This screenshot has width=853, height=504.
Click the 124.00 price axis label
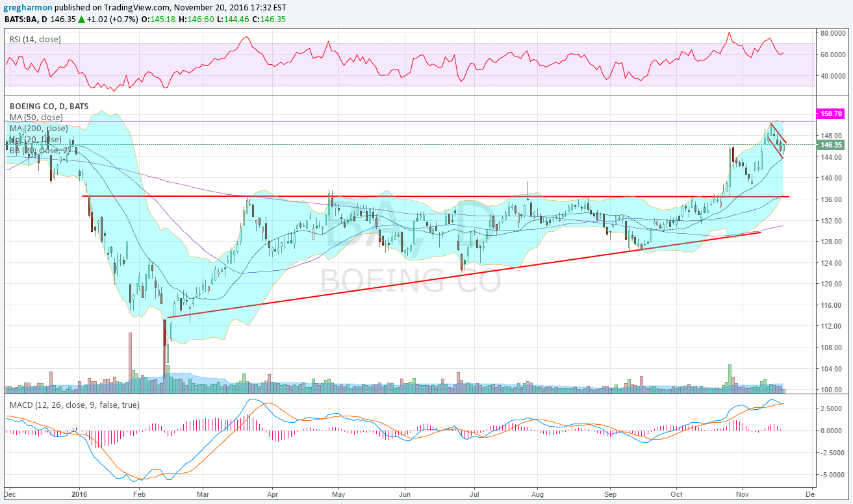click(x=830, y=263)
